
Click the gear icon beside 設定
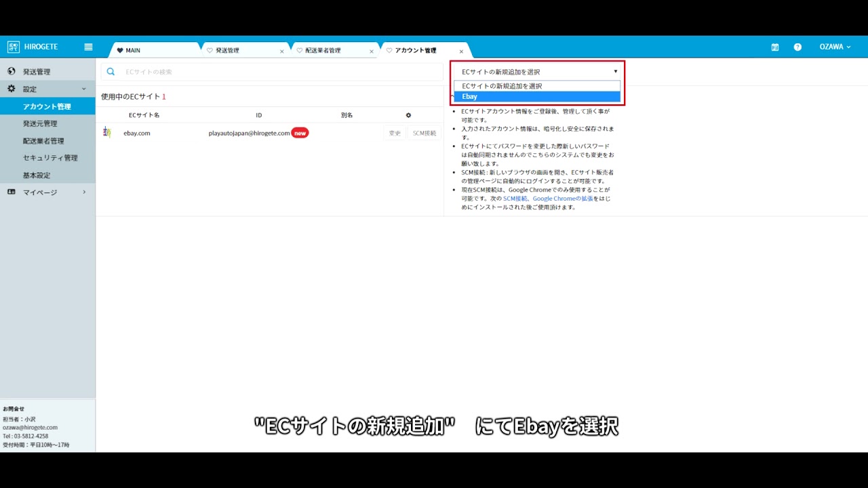point(12,89)
